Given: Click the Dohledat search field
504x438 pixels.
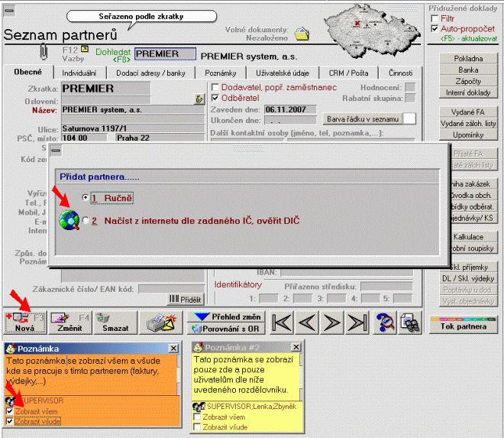Looking at the screenshot, I should [165, 54].
